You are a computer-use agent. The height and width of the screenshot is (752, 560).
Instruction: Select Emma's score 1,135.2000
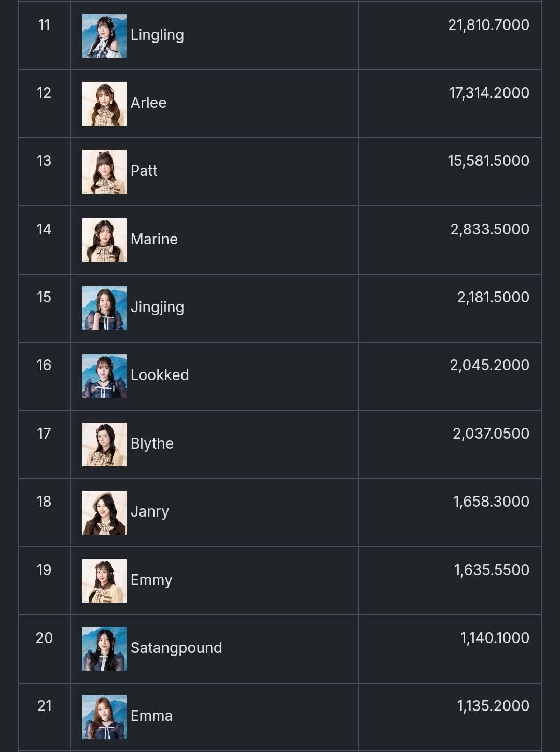point(493,706)
